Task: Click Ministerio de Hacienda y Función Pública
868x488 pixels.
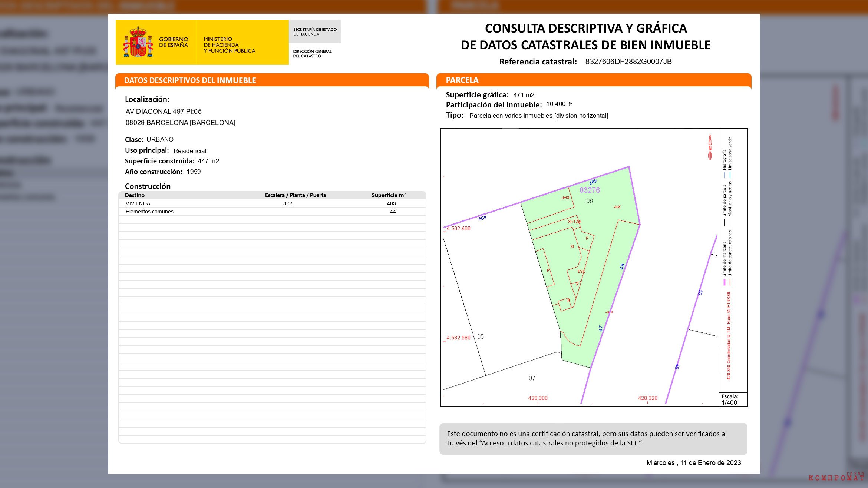Action: 229,45
